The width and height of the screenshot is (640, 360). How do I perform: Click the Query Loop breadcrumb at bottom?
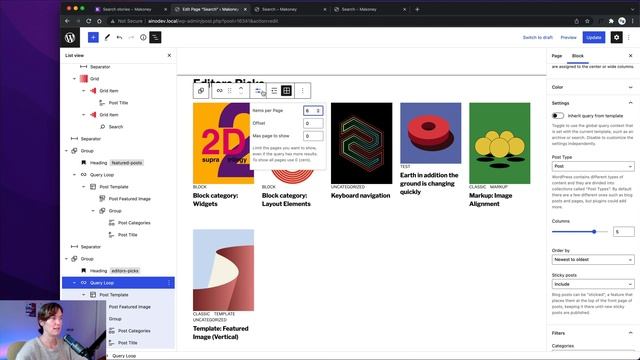tap(124, 356)
